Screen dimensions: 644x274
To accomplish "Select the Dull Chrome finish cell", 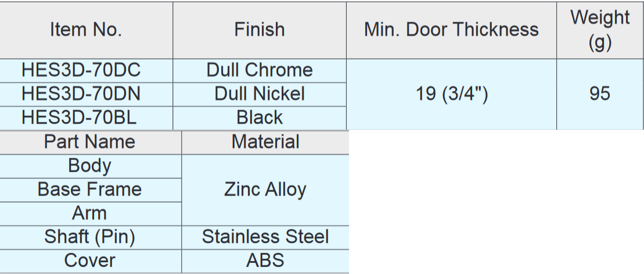I will pyautogui.click(x=260, y=70).
